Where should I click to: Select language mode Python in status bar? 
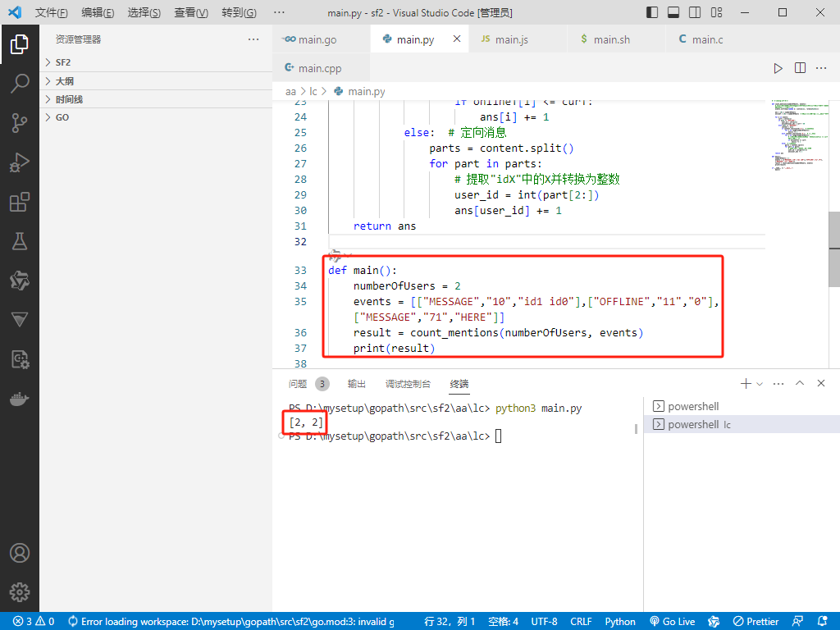(620, 622)
